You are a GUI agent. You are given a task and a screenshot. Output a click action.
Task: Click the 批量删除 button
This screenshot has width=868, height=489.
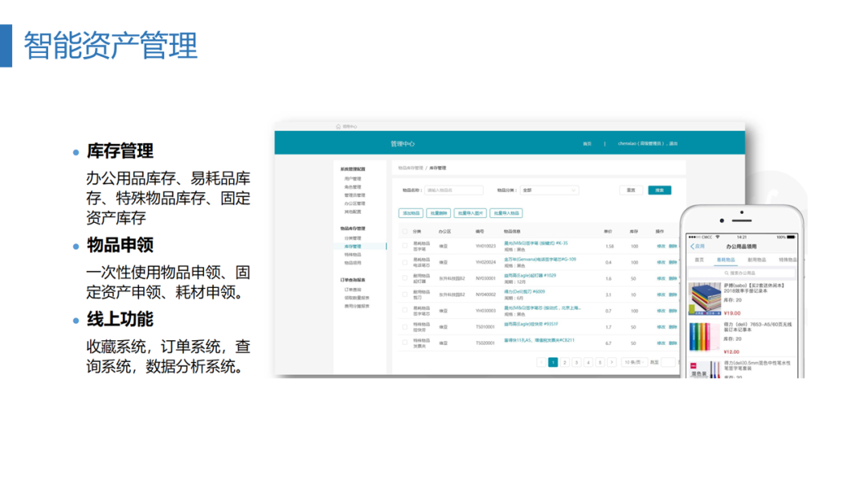point(439,213)
